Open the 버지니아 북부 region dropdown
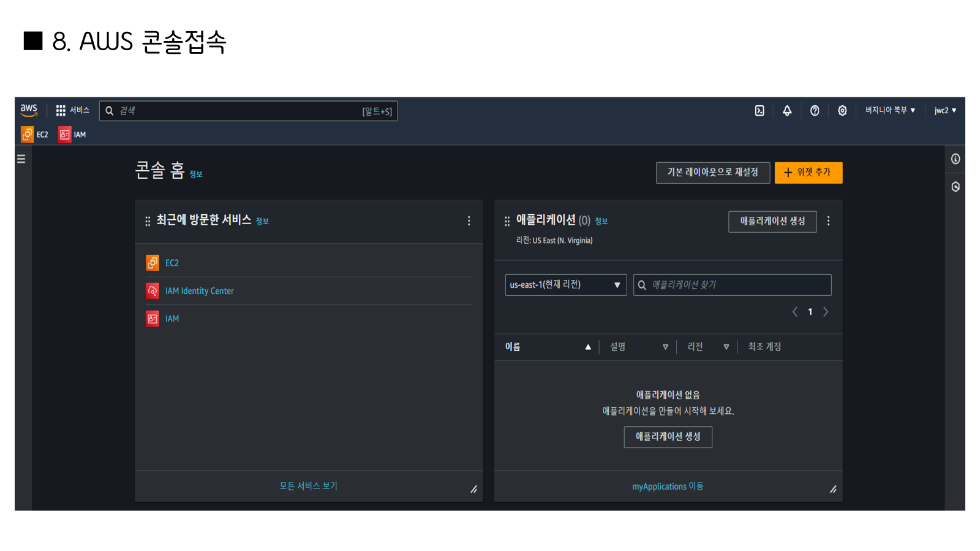980x551 pixels. point(890,110)
